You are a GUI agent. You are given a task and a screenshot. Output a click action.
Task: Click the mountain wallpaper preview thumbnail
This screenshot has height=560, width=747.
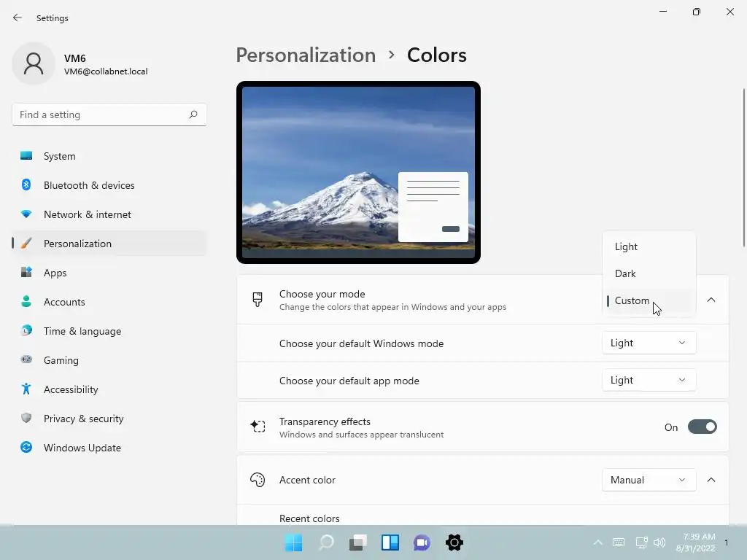click(358, 172)
